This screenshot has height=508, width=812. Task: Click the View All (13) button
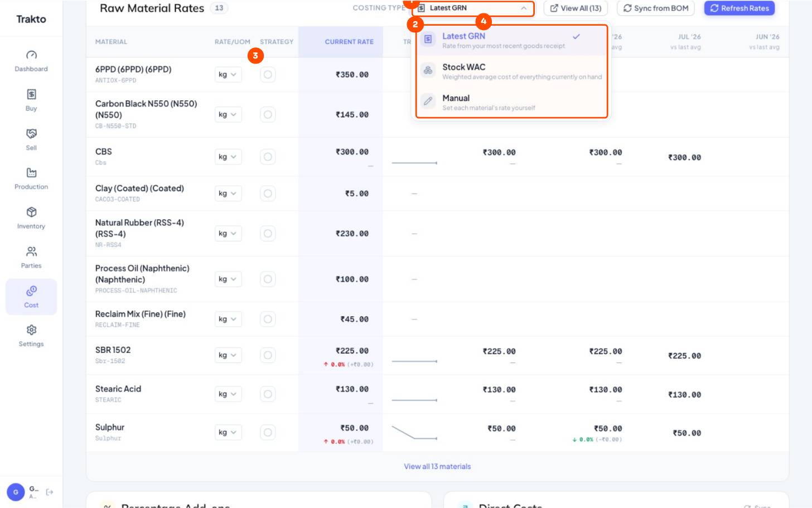[576, 8]
